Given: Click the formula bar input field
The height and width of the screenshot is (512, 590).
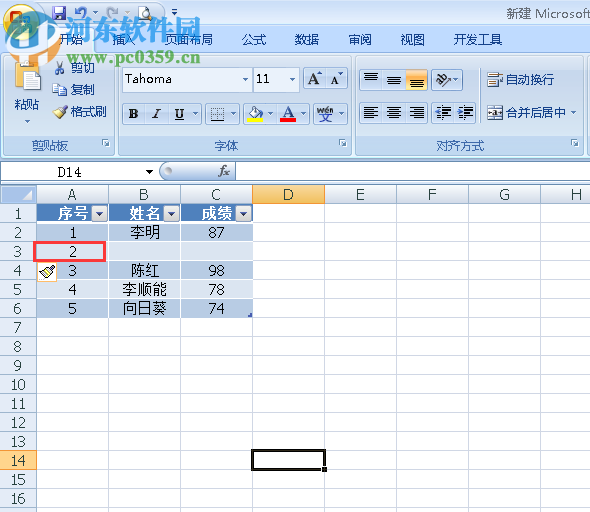Looking at the screenshot, I should coord(412,172).
